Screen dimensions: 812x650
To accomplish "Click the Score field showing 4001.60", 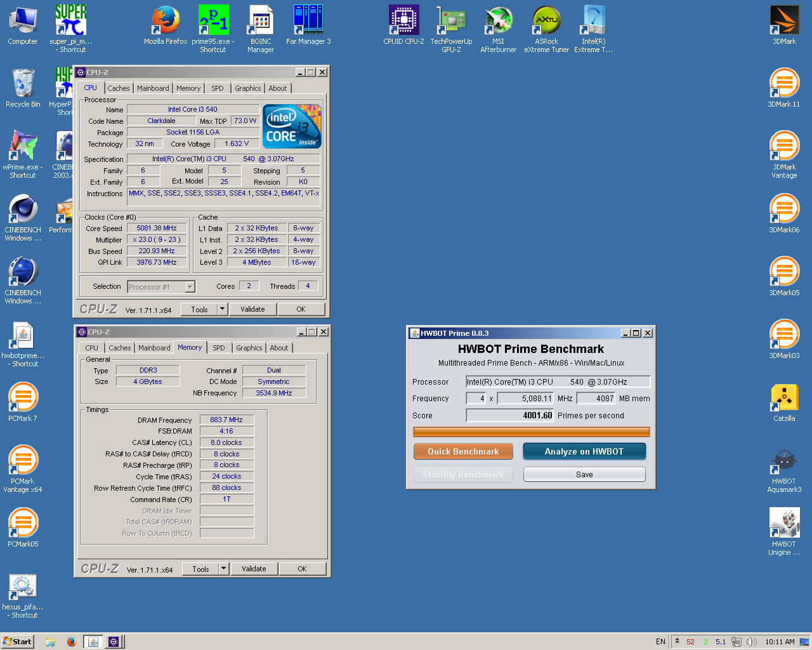I will tap(510, 415).
